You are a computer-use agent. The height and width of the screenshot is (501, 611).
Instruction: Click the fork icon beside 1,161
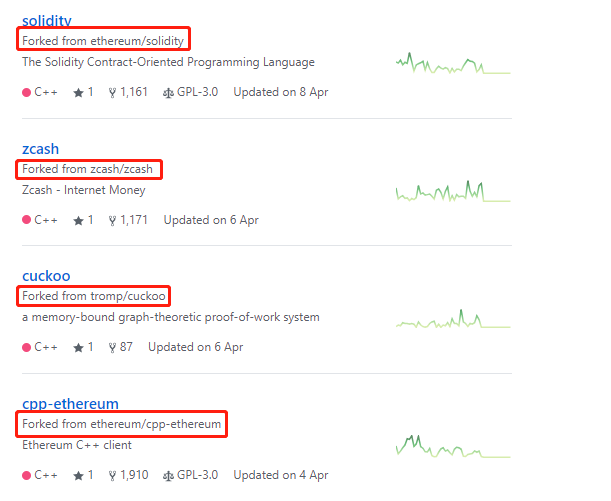(x=112, y=93)
